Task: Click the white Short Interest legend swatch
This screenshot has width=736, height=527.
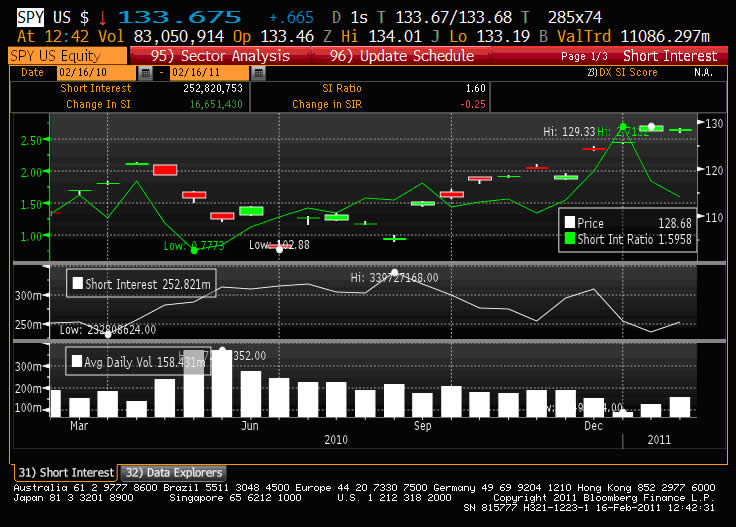Action: (78, 283)
